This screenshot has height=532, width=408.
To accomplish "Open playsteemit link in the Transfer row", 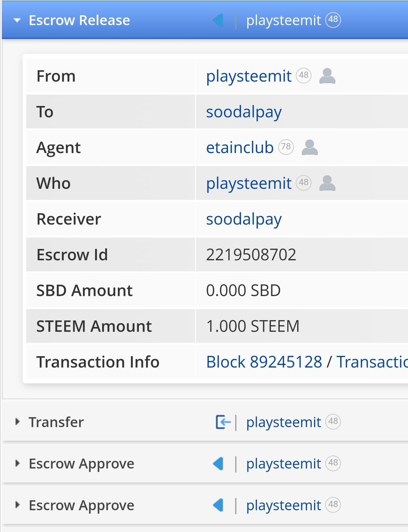I will [283, 423].
